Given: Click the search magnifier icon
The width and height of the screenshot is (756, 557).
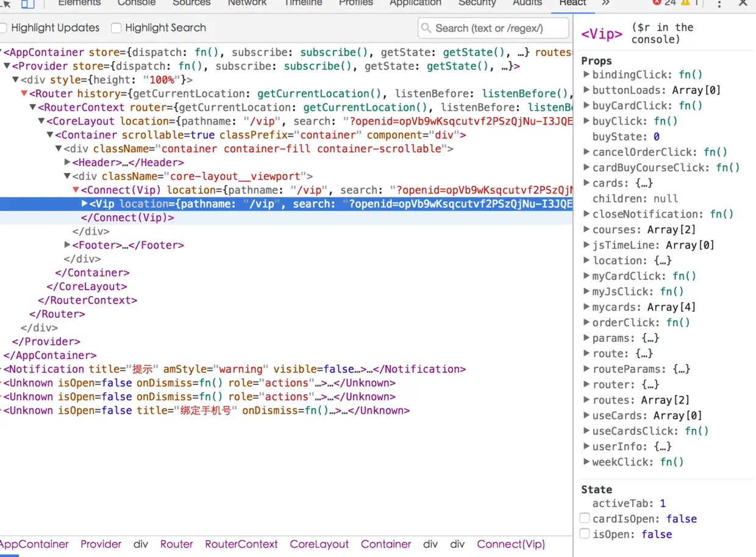Looking at the screenshot, I should [426, 28].
